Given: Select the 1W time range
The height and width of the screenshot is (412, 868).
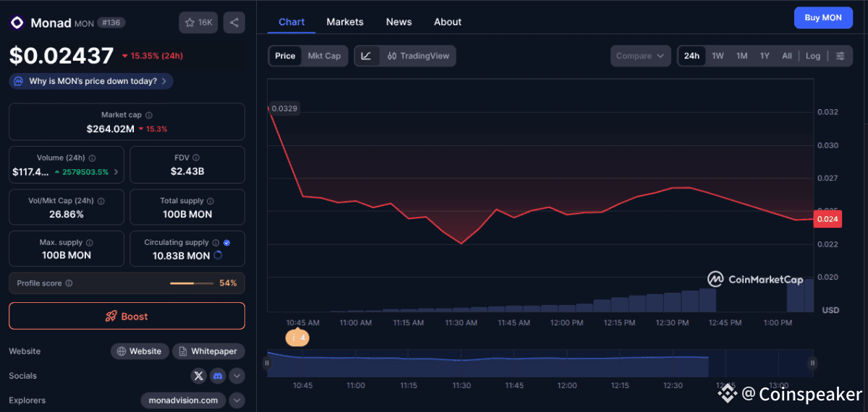Looking at the screenshot, I should tap(718, 56).
